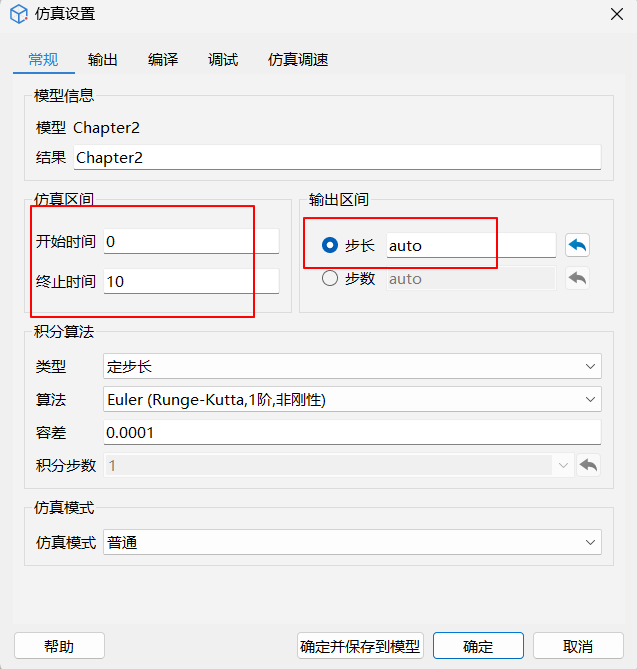Open the 仿真模式 dropdown showing 普通
This screenshot has width=637, height=669.
coord(352,543)
